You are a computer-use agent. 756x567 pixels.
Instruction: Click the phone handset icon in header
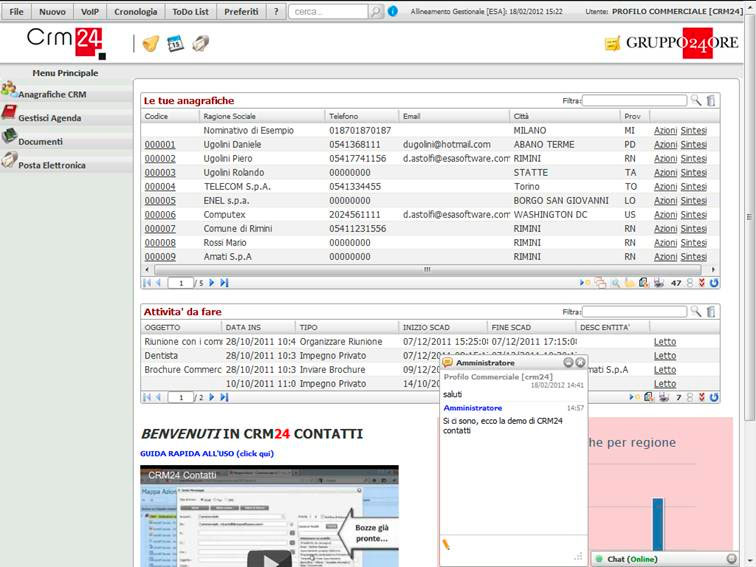coord(201,44)
